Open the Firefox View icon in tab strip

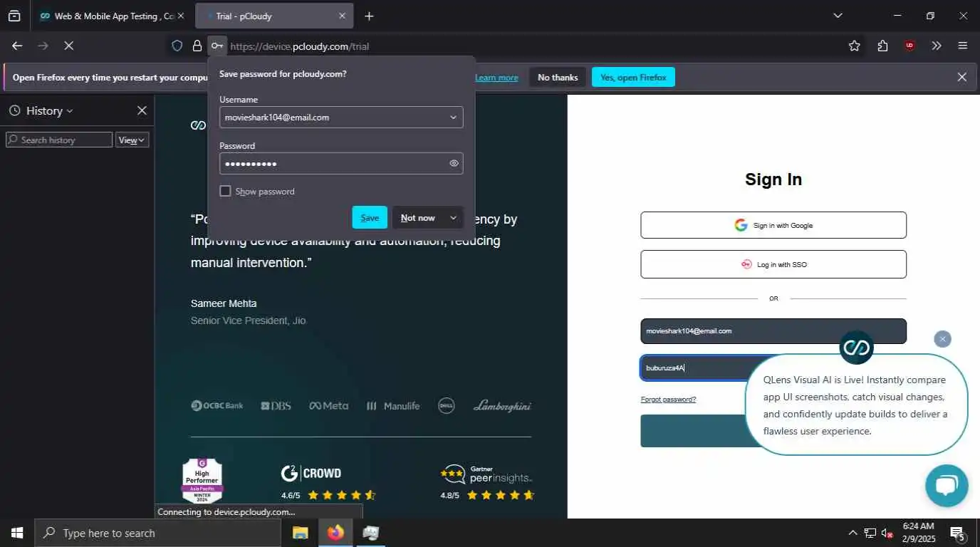[14, 16]
